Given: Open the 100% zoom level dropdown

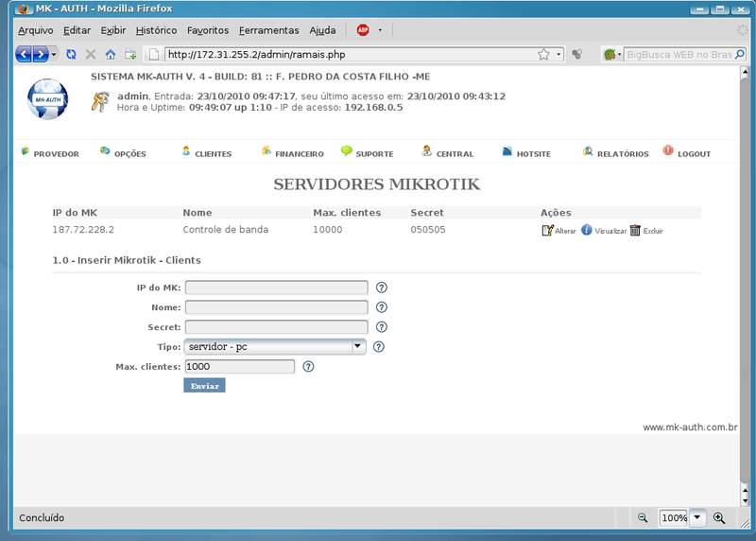Looking at the screenshot, I should point(697,518).
